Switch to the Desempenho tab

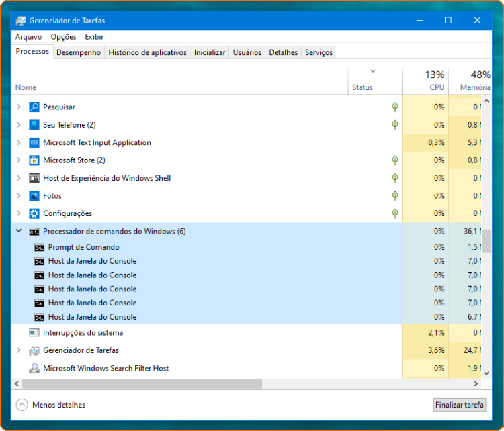[79, 52]
